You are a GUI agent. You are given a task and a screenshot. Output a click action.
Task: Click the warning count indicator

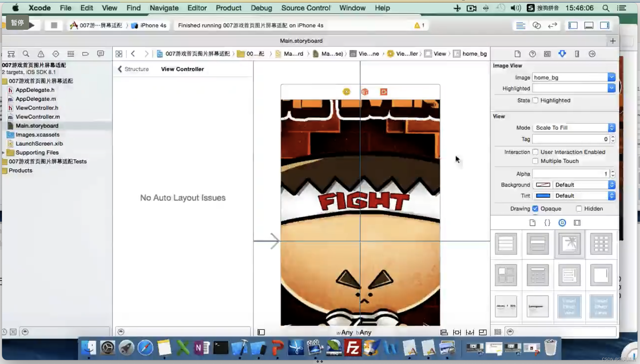419,25
